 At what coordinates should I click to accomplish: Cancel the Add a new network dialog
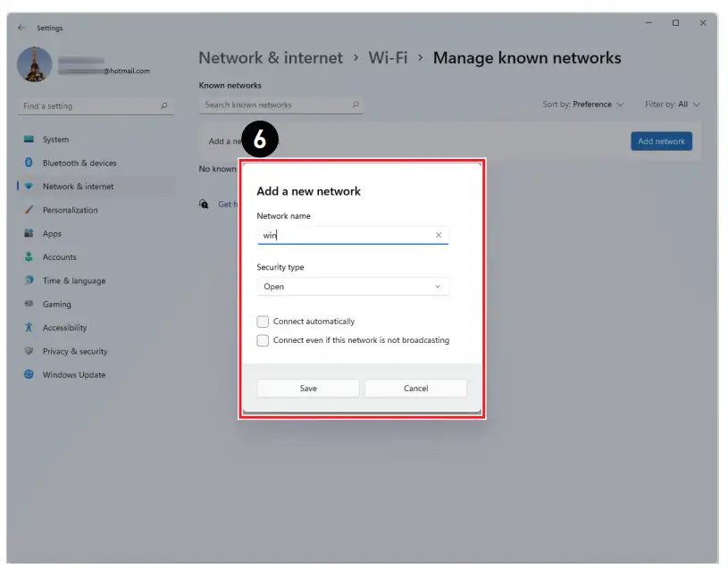[x=415, y=389]
